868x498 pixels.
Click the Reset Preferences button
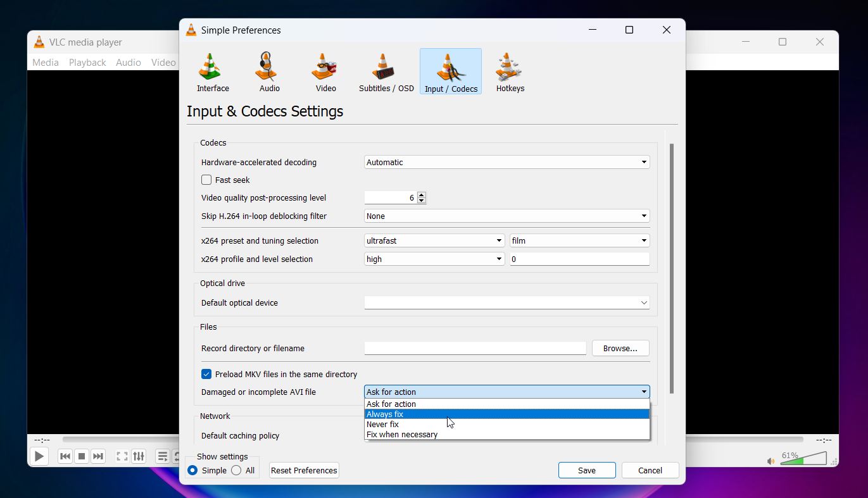point(304,470)
